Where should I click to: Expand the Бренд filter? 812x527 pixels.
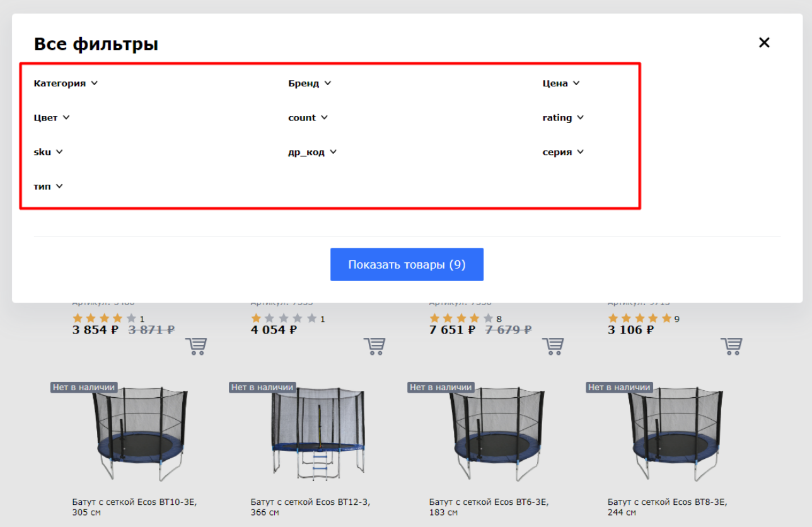pyautogui.click(x=310, y=83)
